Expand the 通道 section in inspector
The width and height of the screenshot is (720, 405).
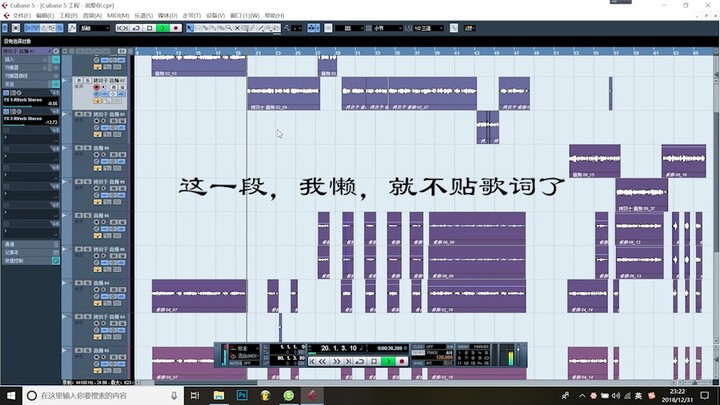point(28,244)
